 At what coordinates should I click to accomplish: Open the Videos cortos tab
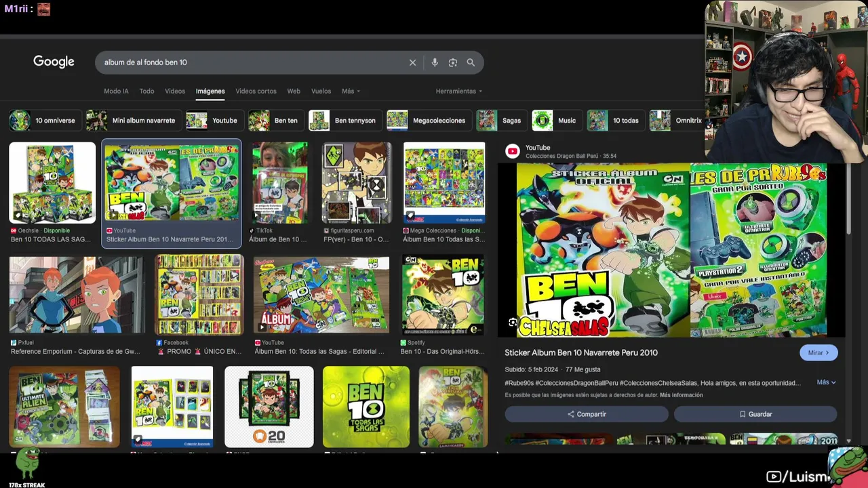[x=256, y=91]
